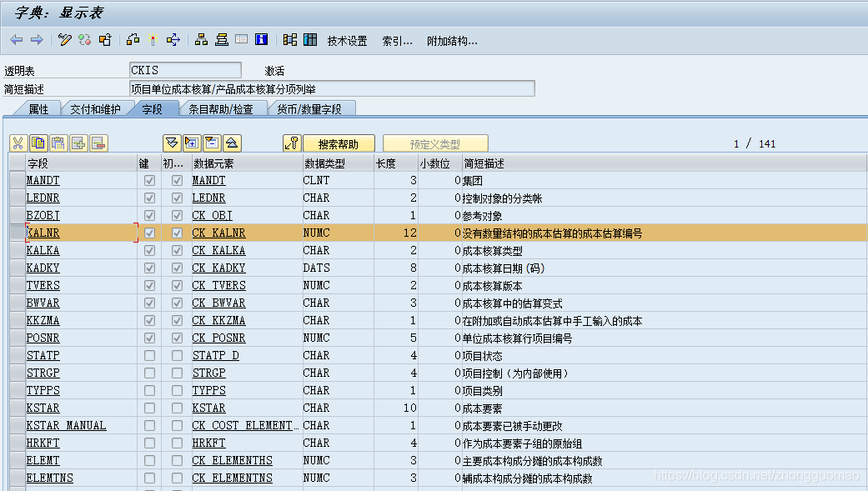Viewport: 868px width, 491px height.
Task: Open the 货币/数量字段 tab
Action: tap(310, 108)
